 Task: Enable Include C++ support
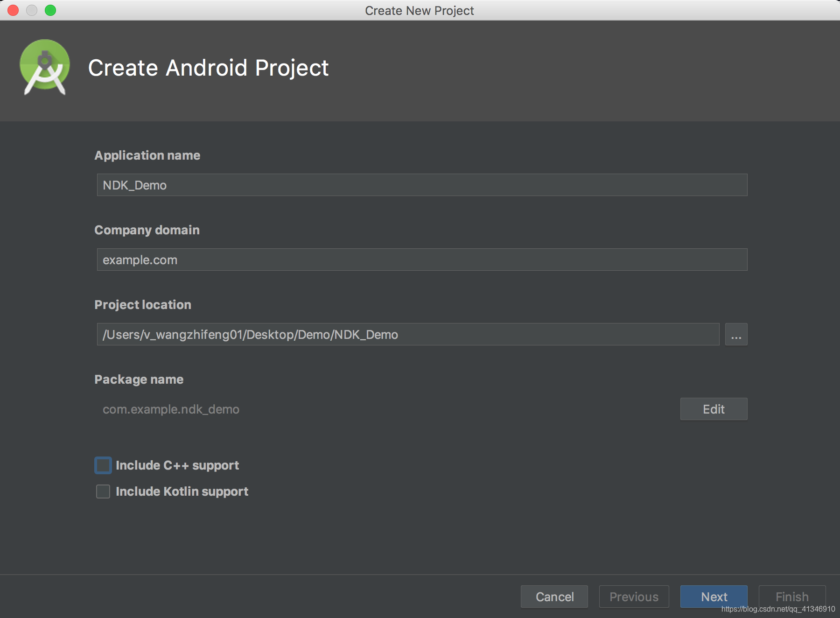103,465
